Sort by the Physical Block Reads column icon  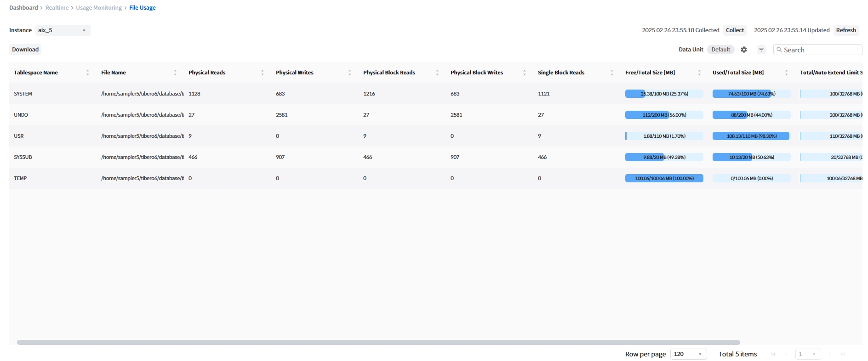coord(437,73)
